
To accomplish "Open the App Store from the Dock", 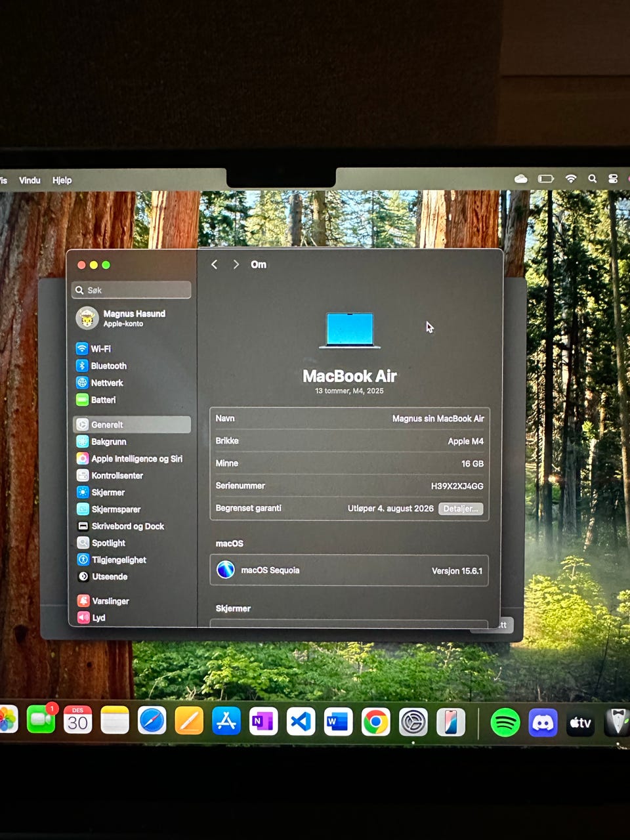I will [226, 721].
